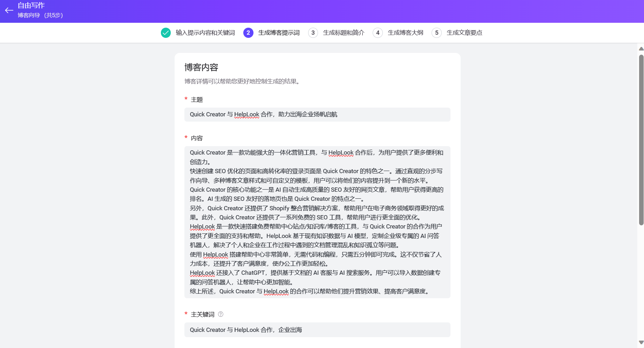Go to the 生成标题和简介 step
This screenshot has height=348, width=644.
tap(344, 33)
